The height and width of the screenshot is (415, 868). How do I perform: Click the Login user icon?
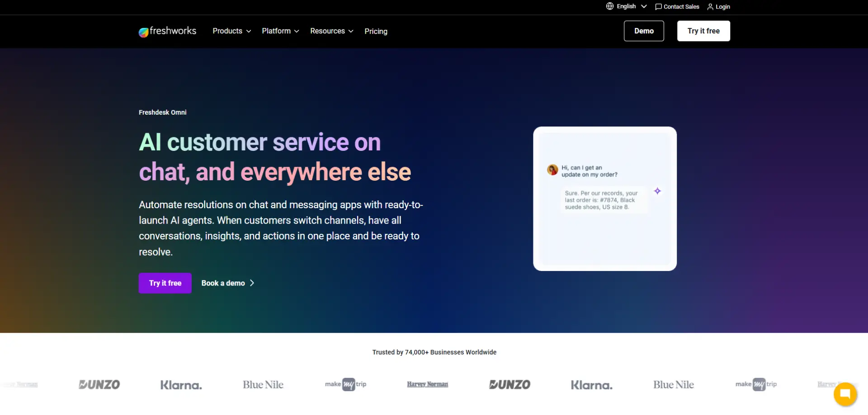pyautogui.click(x=710, y=7)
